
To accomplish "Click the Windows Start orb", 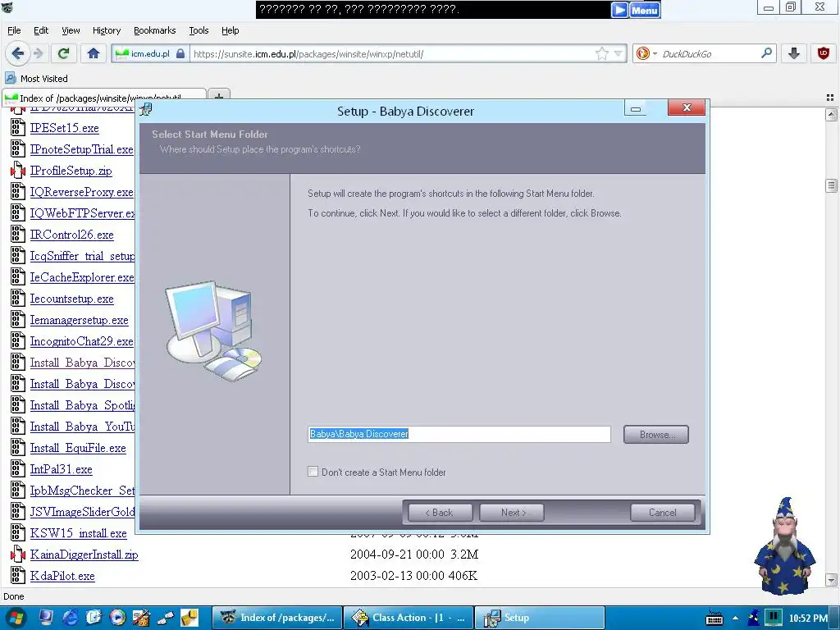I will tap(15, 618).
